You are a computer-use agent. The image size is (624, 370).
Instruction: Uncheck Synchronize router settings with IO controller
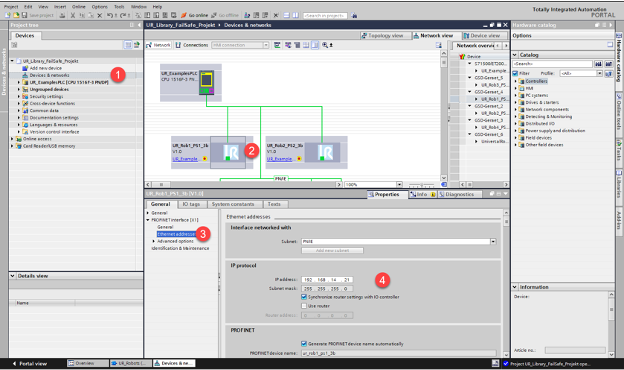[x=304, y=297]
